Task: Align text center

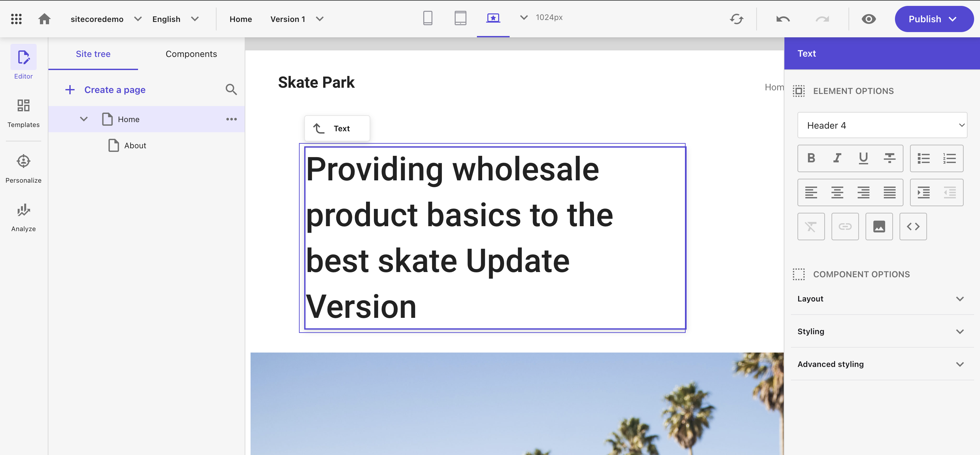Action: 837,192
